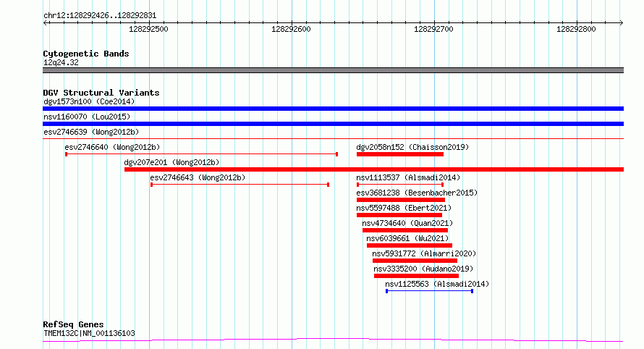
Task: Open the esv3681238 (Besenbacher2015) red bar
Action: [400, 200]
